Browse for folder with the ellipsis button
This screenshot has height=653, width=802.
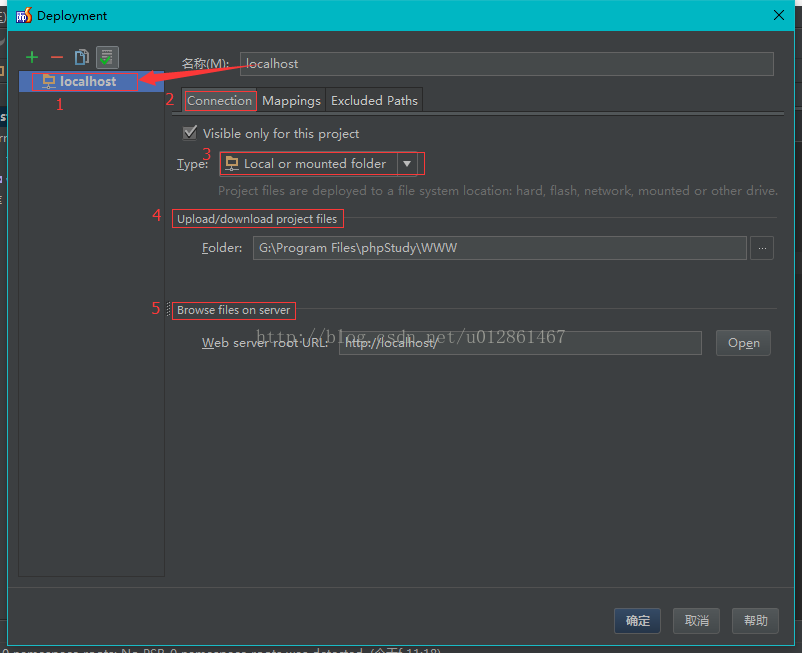(x=762, y=248)
